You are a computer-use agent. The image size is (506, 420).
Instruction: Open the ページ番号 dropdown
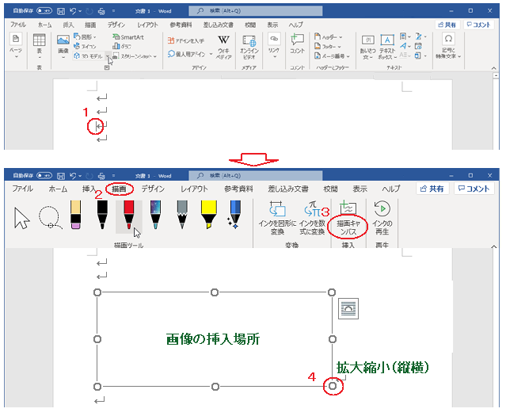point(333,56)
